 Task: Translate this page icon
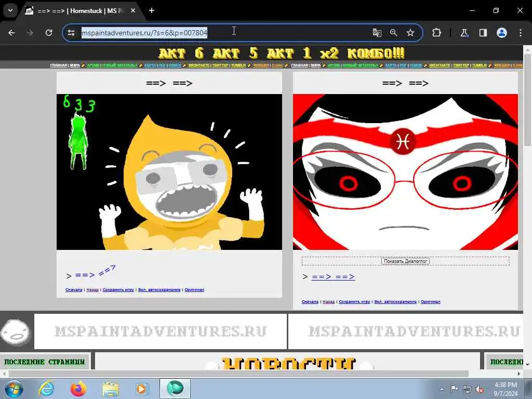pyautogui.click(x=377, y=33)
